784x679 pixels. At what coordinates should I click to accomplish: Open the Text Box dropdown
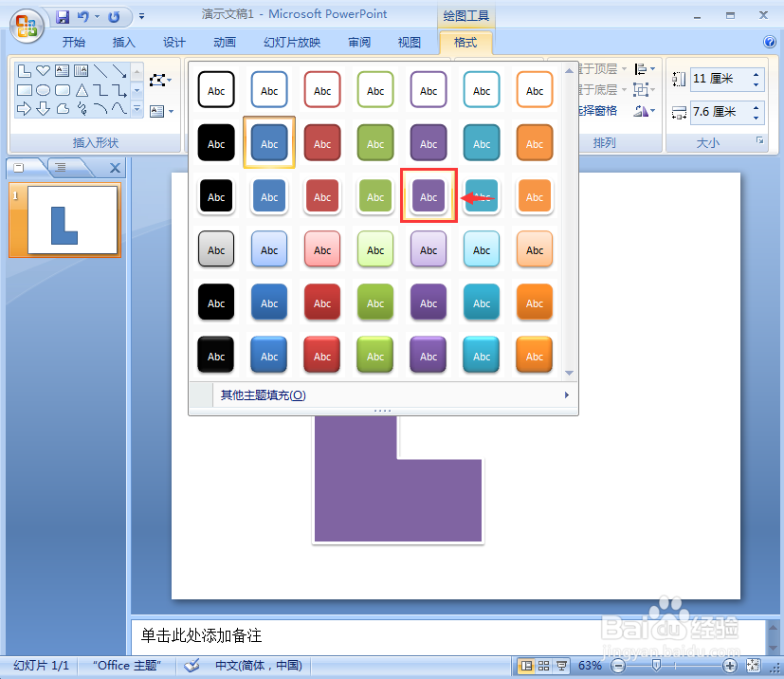161,111
